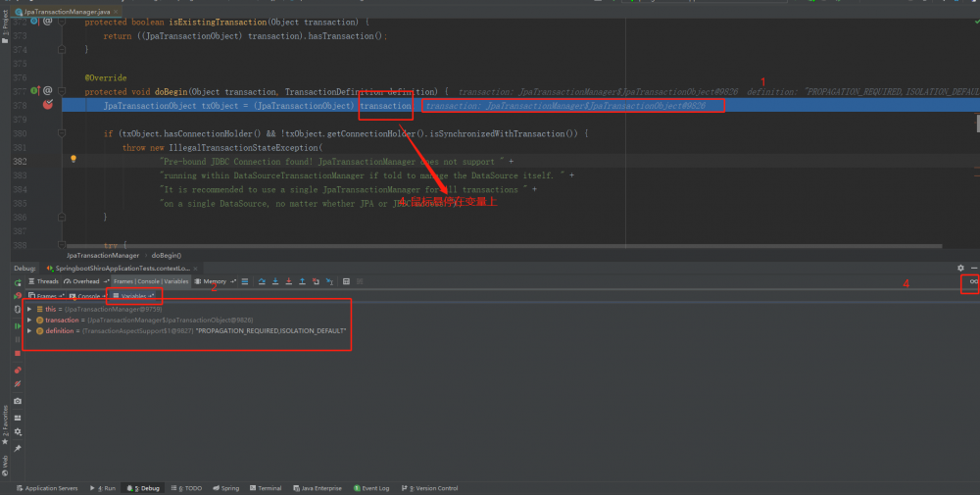Viewport: 980px width, 495px height.
Task: Click the camera thread dump icon
Action: pos(18,401)
